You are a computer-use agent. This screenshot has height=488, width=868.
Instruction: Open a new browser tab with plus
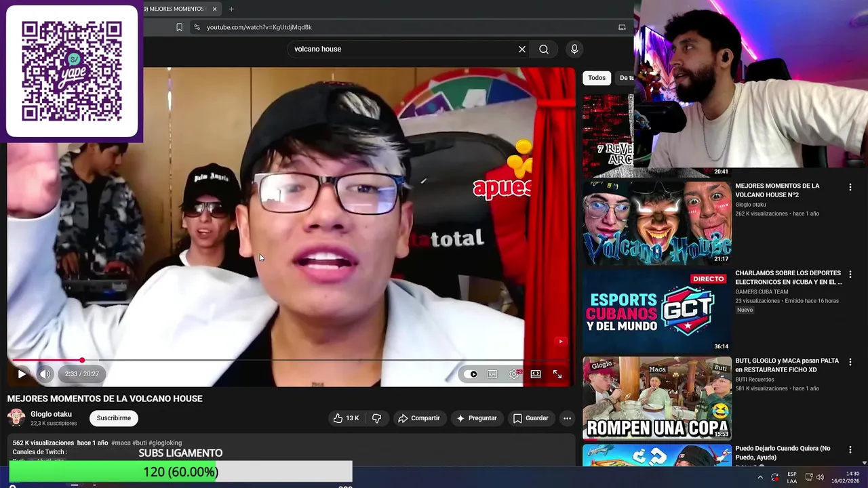click(x=231, y=9)
